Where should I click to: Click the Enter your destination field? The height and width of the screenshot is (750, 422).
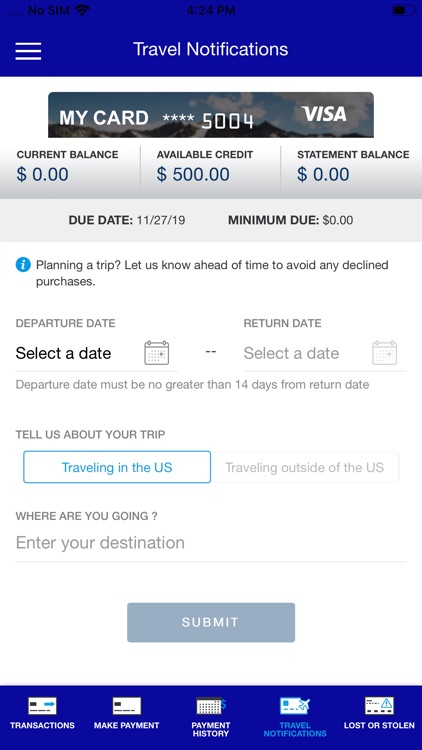pyautogui.click(x=211, y=543)
